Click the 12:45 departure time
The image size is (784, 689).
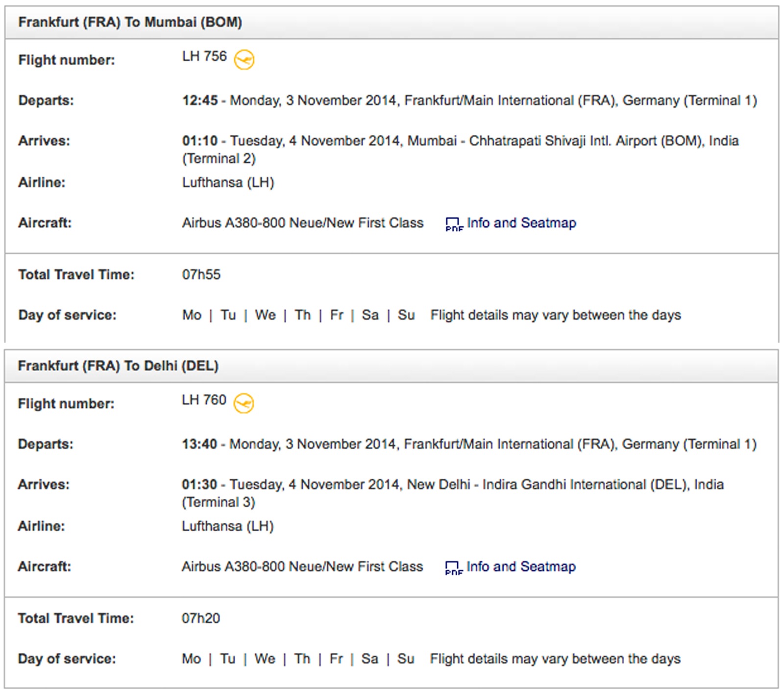point(200,100)
